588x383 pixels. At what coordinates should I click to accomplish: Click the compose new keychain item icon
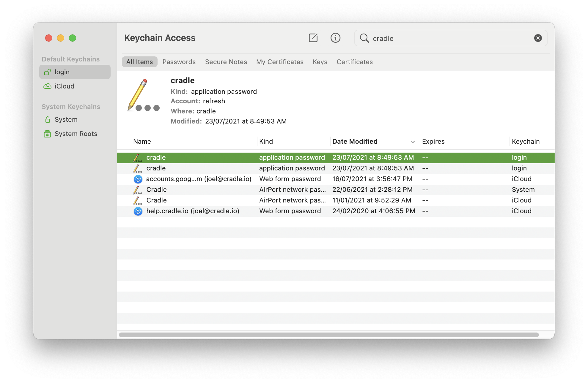313,38
